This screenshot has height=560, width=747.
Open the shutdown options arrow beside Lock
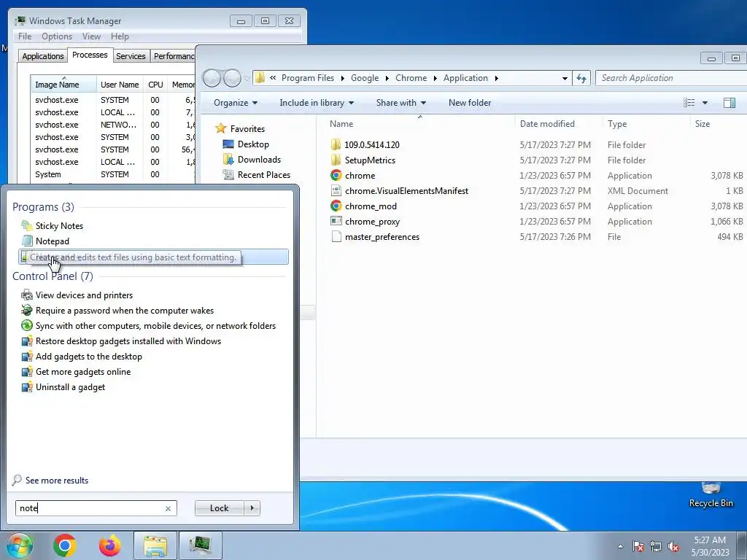pyautogui.click(x=252, y=508)
